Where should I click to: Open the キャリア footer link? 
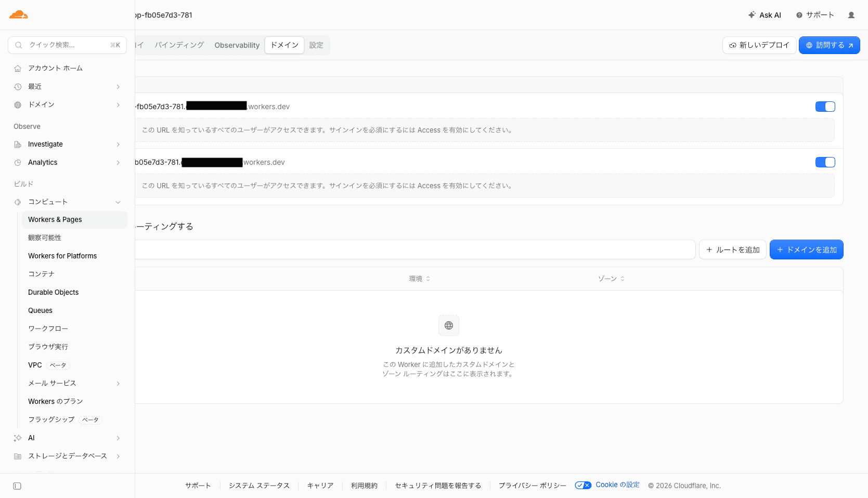pos(320,486)
